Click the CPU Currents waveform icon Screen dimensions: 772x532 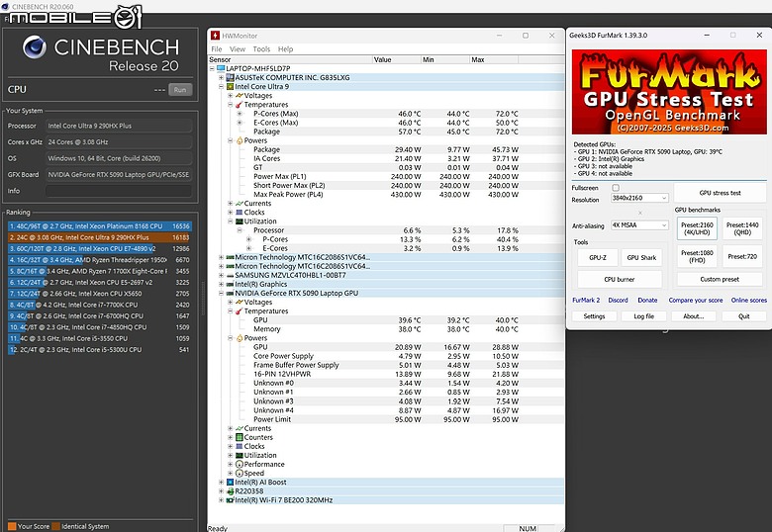[240, 204]
